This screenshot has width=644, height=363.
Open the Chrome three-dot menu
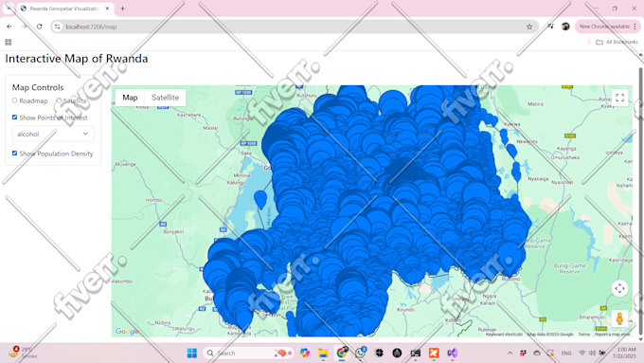click(x=635, y=27)
